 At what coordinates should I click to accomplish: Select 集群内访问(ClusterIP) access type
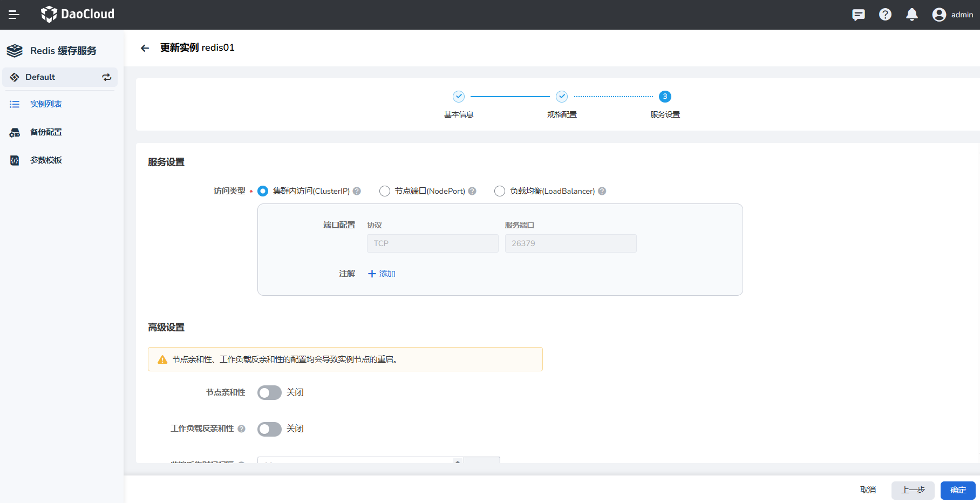263,191
